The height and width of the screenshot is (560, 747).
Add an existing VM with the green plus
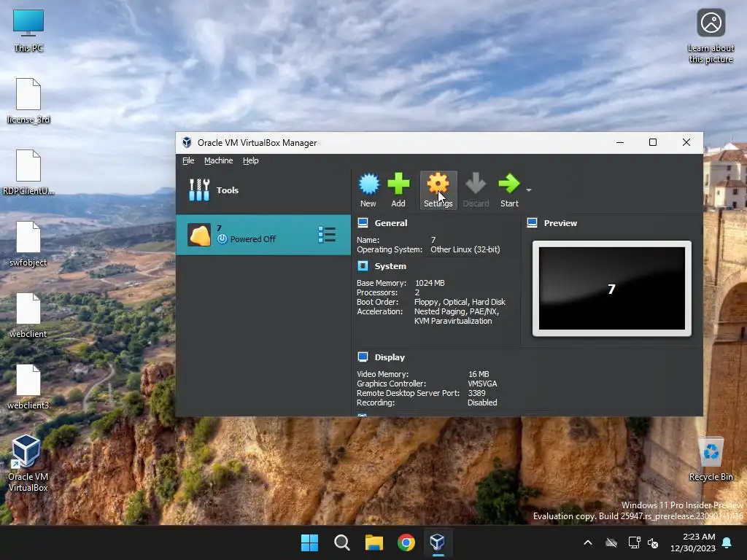tap(398, 184)
